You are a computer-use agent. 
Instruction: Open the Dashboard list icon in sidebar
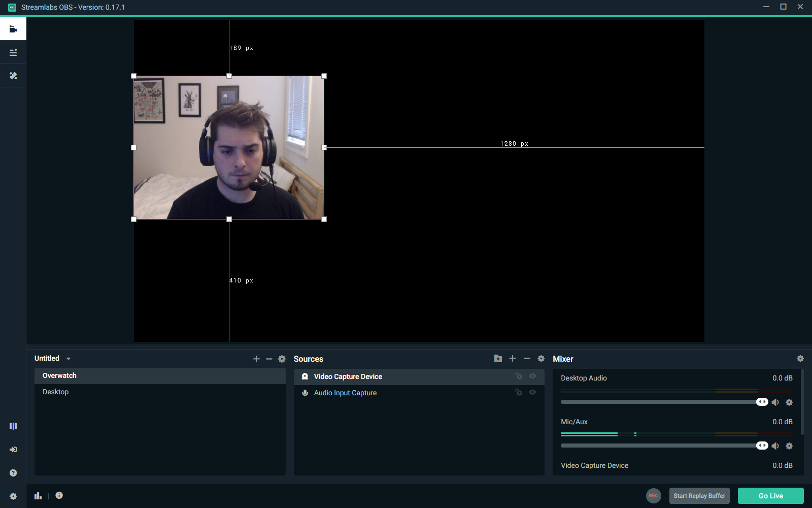pyautogui.click(x=13, y=52)
